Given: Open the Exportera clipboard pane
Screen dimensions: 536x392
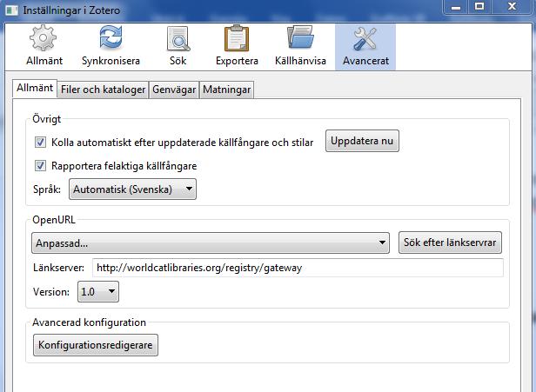Looking at the screenshot, I should 237,46.
